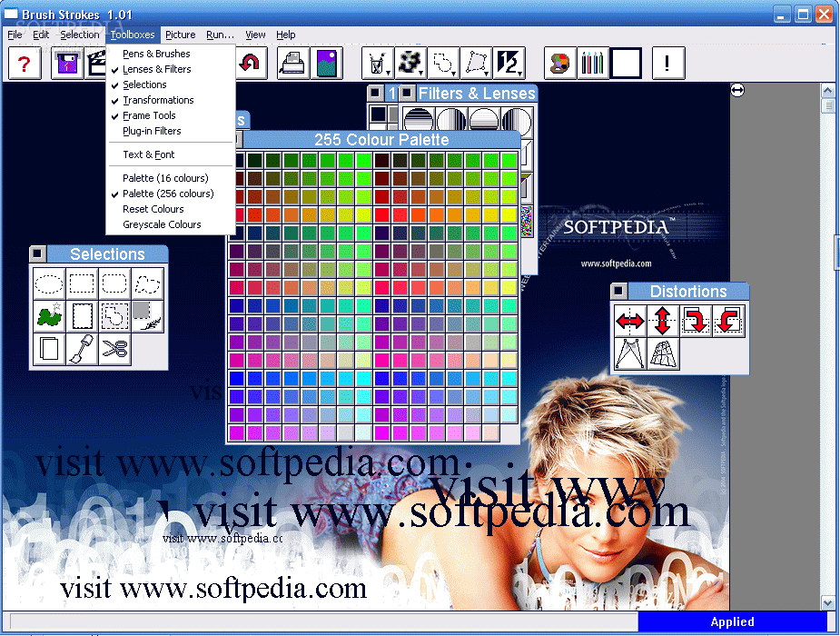Rotate clockwise with red right-turn arrow

[x=696, y=321]
